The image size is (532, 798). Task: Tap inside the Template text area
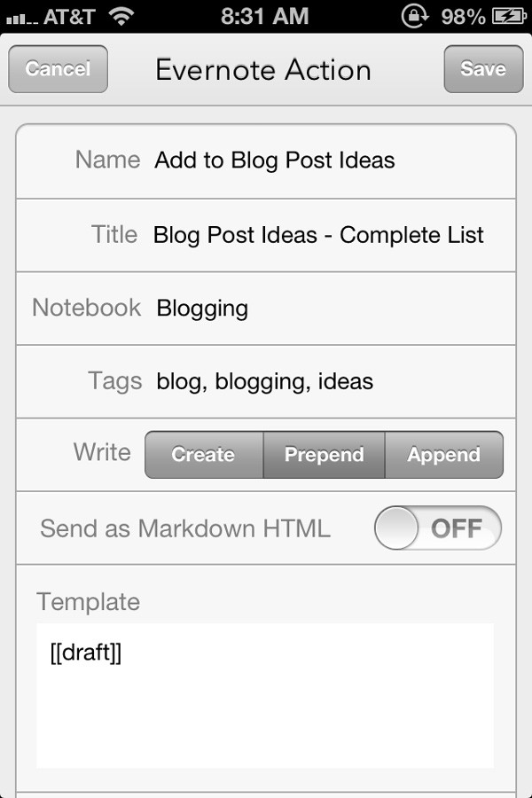pos(265,695)
